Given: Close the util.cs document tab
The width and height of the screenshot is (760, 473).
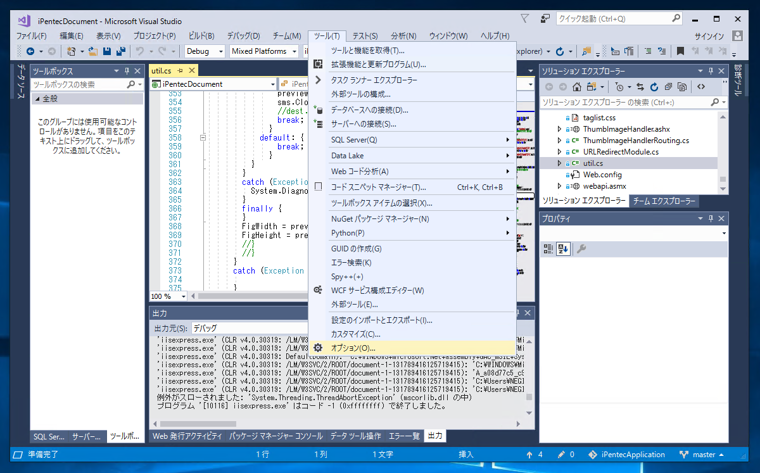Looking at the screenshot, I should 191,71.
